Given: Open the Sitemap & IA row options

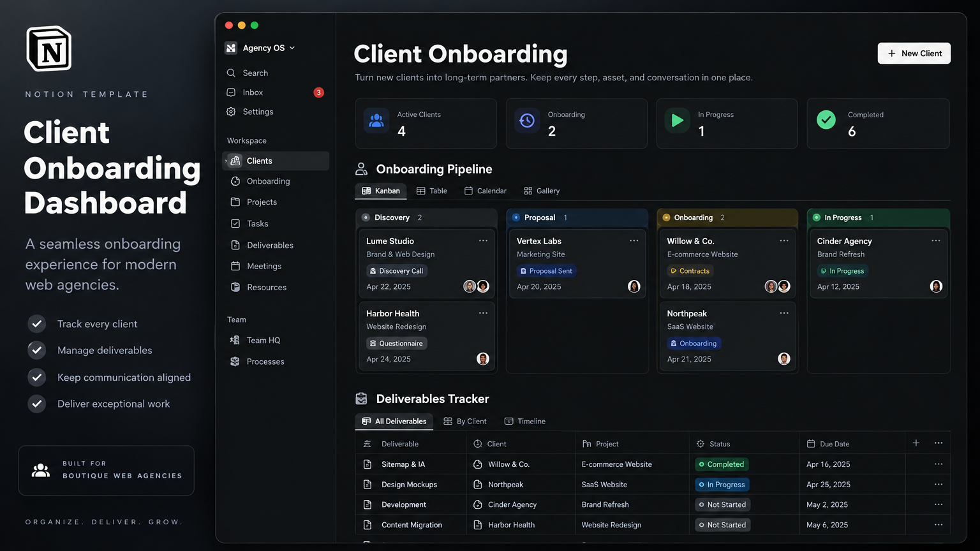Looking at the screenshot, I should [939, 464].
